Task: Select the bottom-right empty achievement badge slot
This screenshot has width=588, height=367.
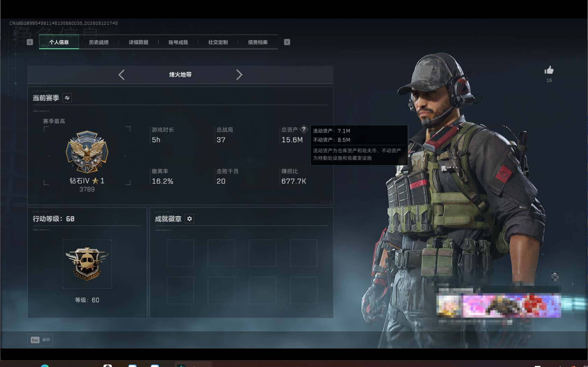Action: 304,291
